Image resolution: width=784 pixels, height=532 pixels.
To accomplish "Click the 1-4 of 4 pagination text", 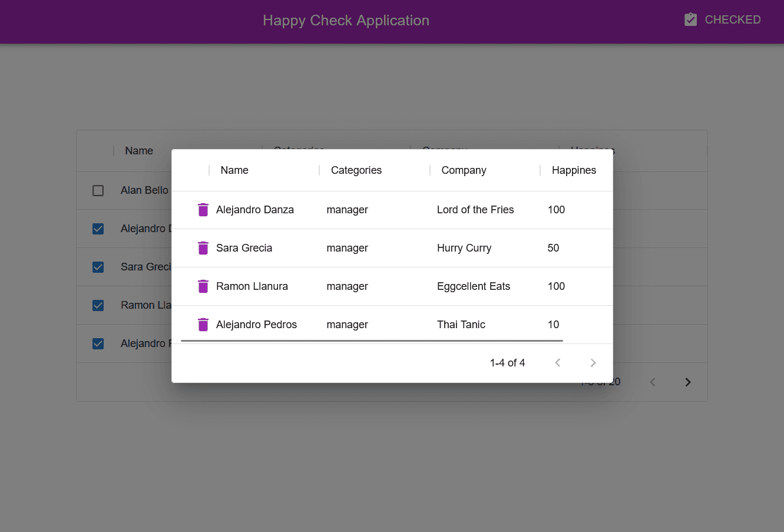I will [508, 363].
